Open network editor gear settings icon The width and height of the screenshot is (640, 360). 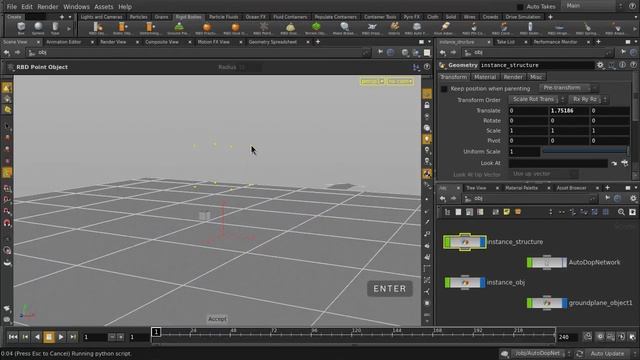[x=633, y=199]
